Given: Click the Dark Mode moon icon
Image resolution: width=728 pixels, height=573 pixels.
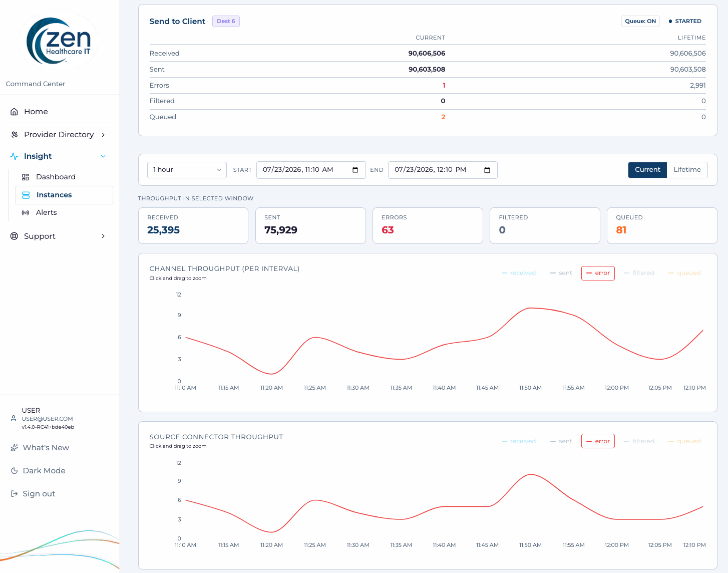Looking at the screenshot, I should (14, 471).
